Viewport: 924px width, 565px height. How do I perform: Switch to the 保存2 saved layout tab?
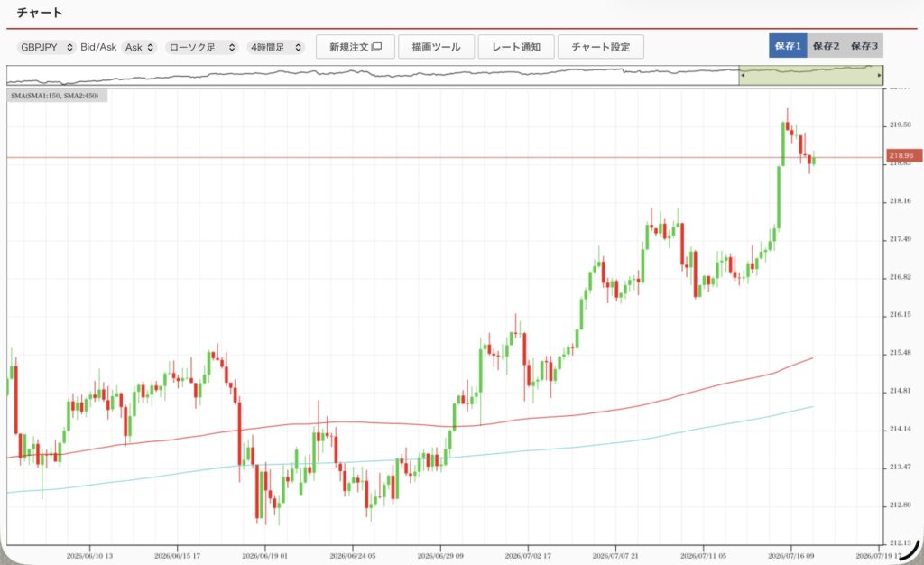pos(827,45)
